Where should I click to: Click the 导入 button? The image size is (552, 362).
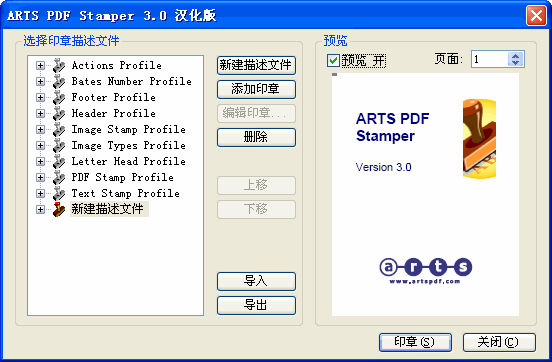tap(256, 281)
